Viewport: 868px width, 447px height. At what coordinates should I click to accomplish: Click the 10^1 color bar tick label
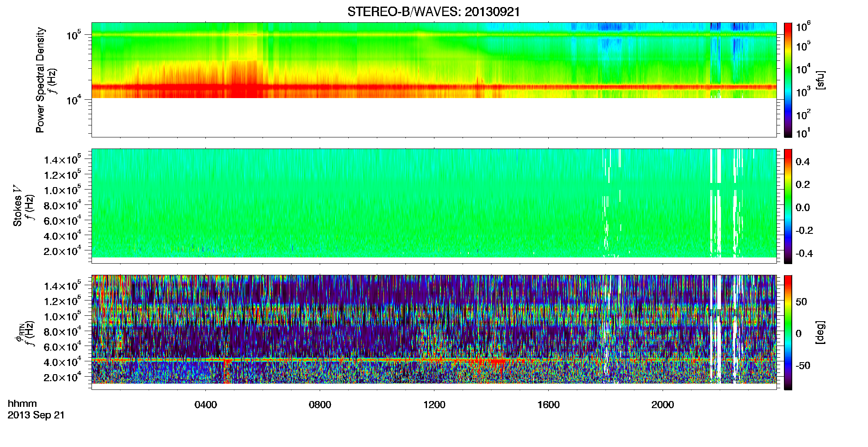click(x=803, y=133)
